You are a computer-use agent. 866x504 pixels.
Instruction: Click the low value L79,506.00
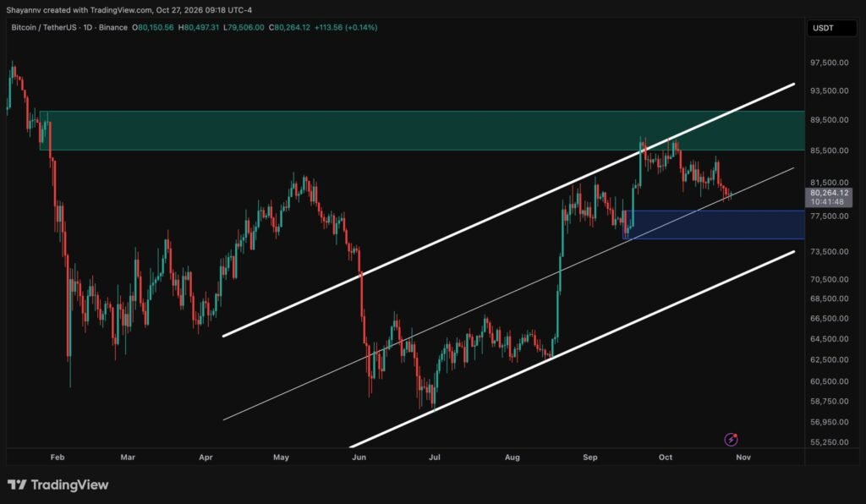coord(244,27)
